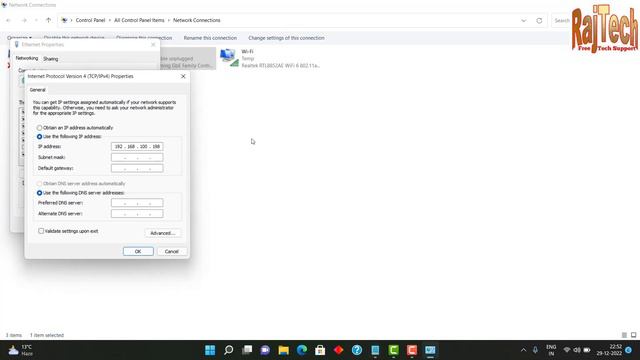The height and width of the screenshot is (360, 640).
Task: Open the ENG IN language switcher
Action: (x=551, y=350)
